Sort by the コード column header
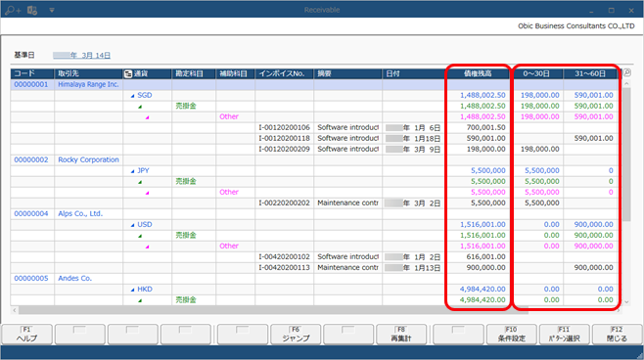 [x=32, y=73]
